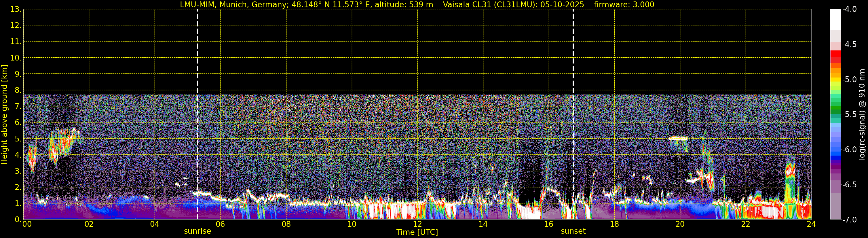Click the -7.0 label on the colorbar
The width and height of the screenshot is (868, 238).
point(849,220)
